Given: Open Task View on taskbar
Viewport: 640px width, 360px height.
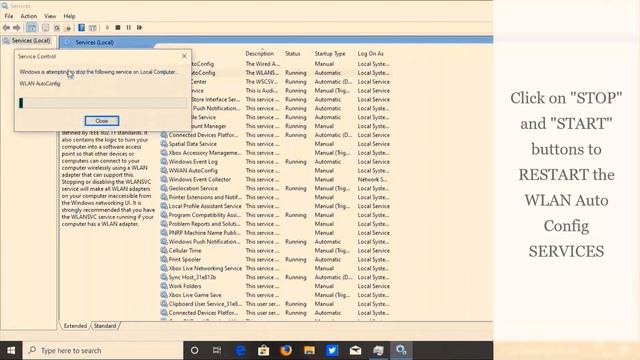Looking at the screenshot, I should pos(217,351).
